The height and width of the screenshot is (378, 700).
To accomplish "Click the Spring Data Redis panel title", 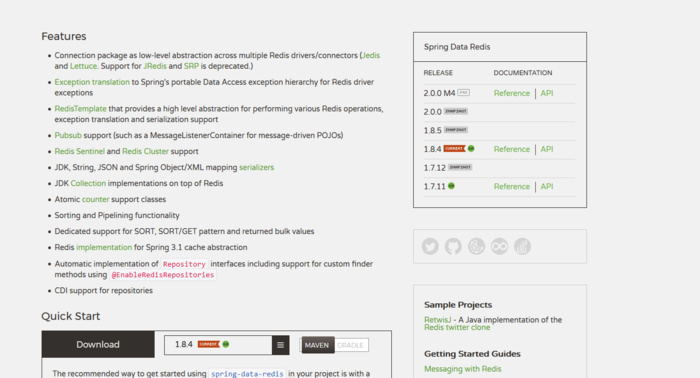I will (457, 47).
